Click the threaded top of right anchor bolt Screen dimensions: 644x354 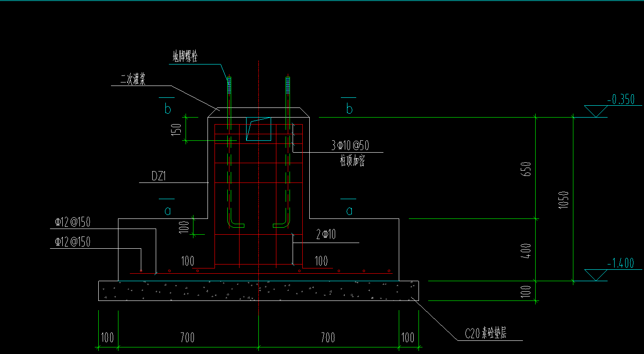coord(288,86)
